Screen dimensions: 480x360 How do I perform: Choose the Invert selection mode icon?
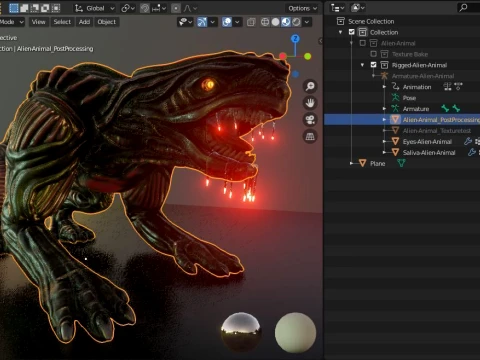coord(45,8)
